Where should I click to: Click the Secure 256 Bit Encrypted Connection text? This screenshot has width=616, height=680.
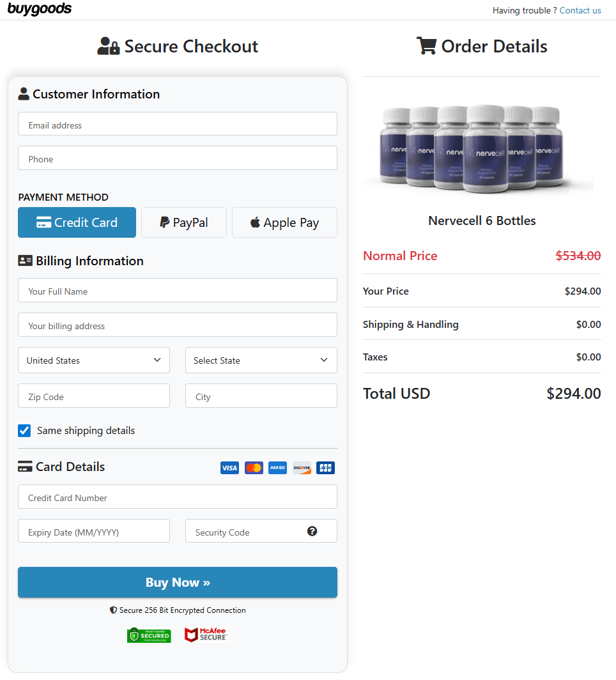(x=183, y=610)
